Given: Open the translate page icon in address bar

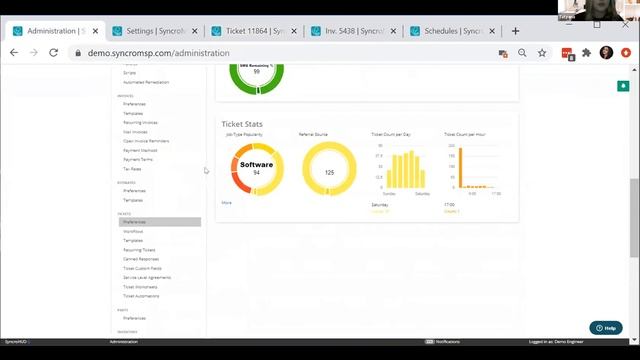Looking at the screenshot, I should pos(503,53).
